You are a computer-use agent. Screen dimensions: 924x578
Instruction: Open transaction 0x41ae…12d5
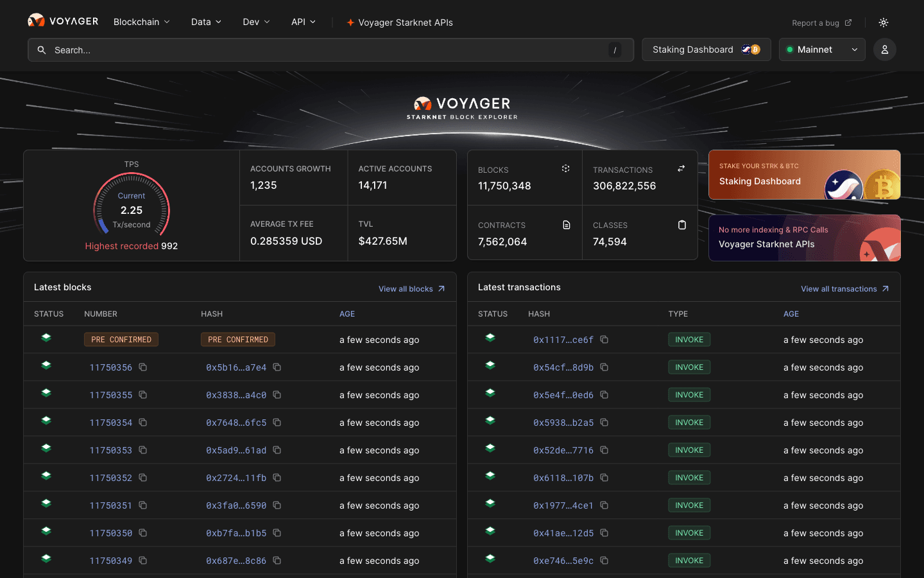tap(563, 533)
